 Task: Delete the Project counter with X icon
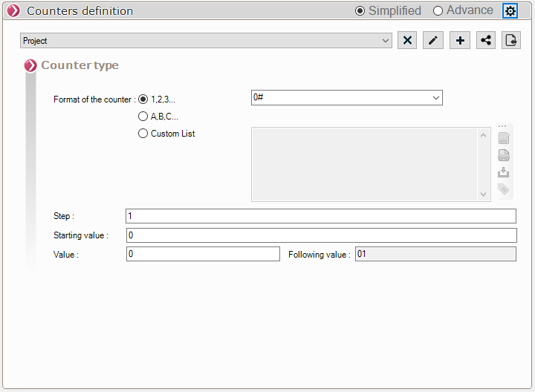coord(407,41)
